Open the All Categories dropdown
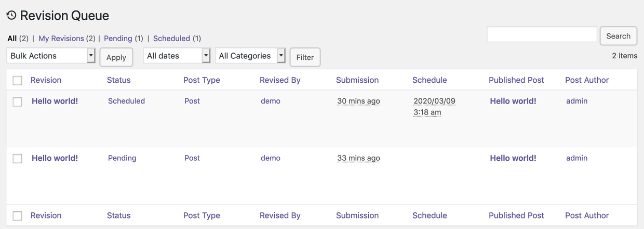The width and height of the screenshot is (644, 229). 251,56
